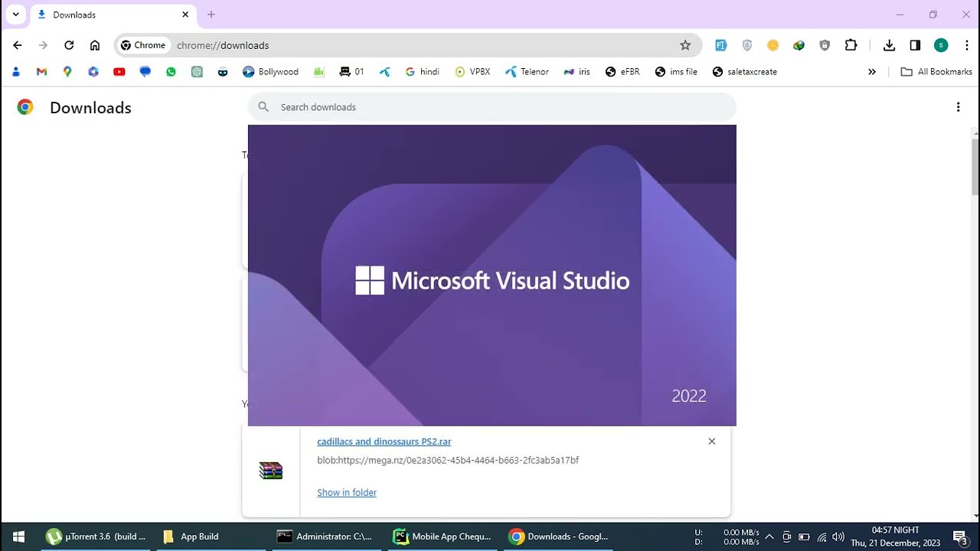The height and width of the screenshot is (551, 980).
Task: Expand the hidden bookmarks overflow chevron
Action: [x=871, y=72]
